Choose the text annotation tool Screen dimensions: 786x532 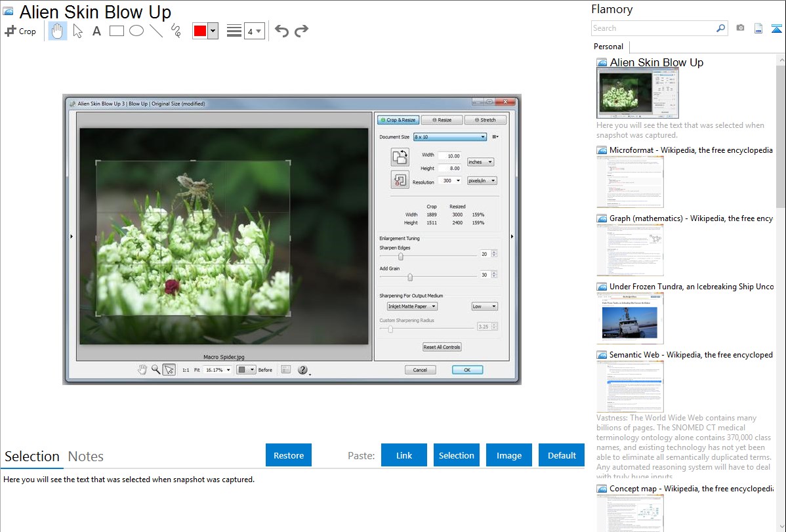coord(96,31)
